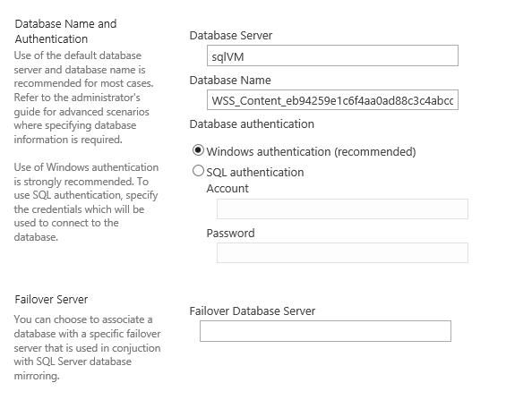The height and width of the screenshot is (400, 532).
Task: Select Windows authentication radio button
Action: point(198,150)
